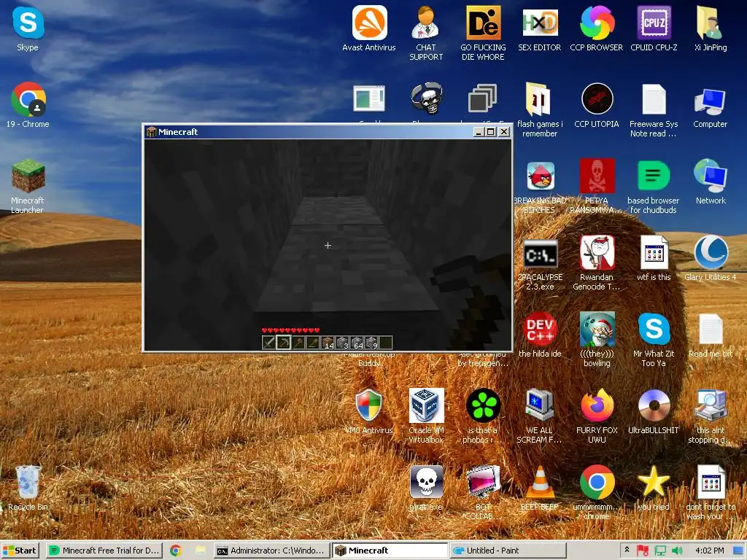This screenshot has width=747, height=560.
Task: Select hotbar slot holding 14 items
Action: coord(328,343)
